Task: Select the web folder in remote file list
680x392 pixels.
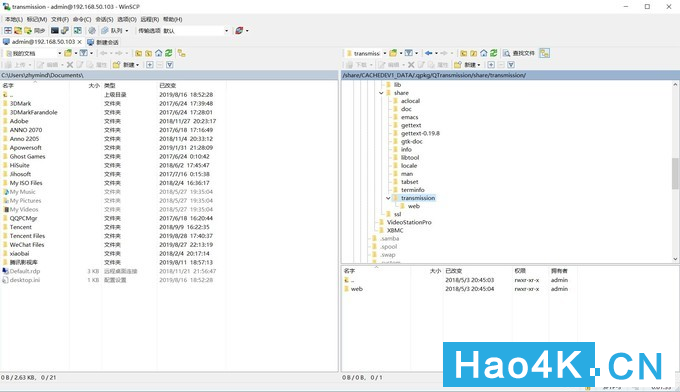Action: [356, 289]
